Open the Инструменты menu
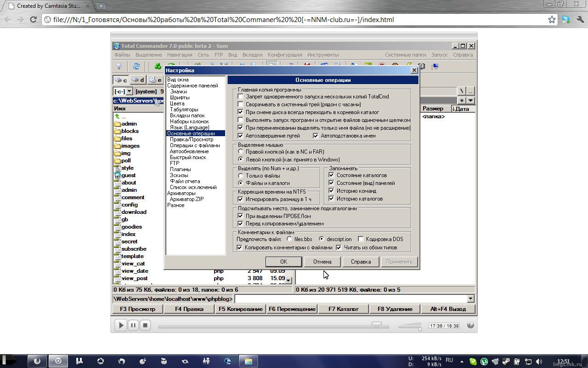 point(323,55)
